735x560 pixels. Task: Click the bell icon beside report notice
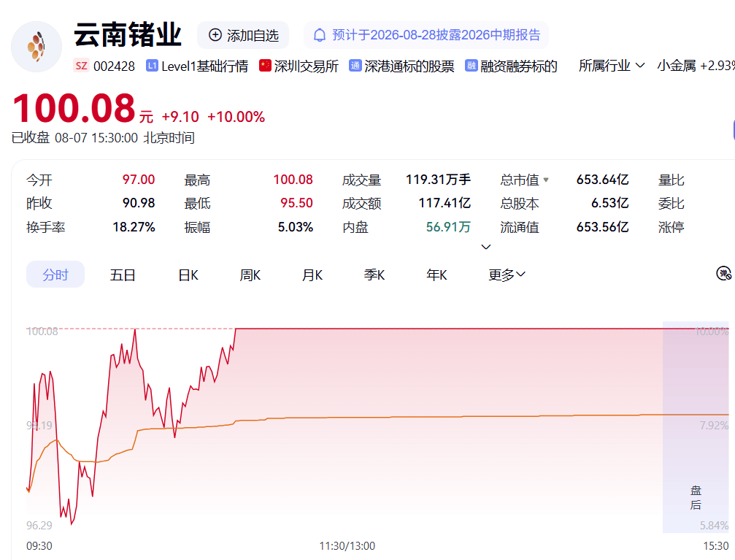pos(320,35)
